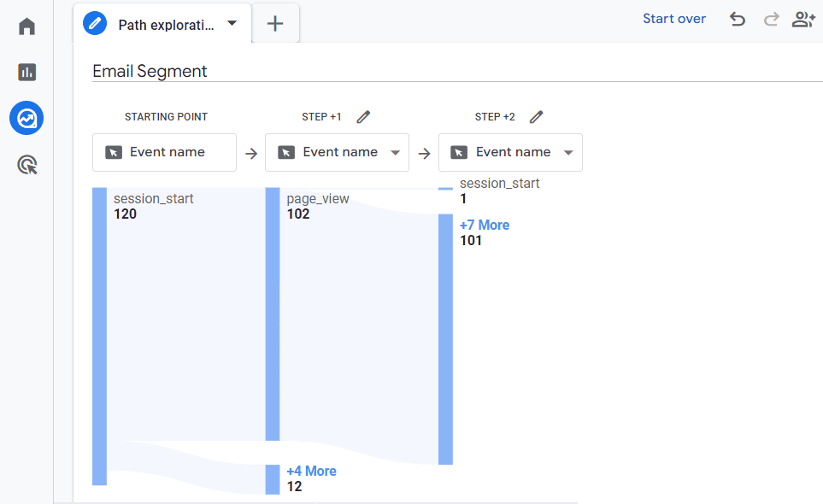Click the session_start 120 node
This screenshot has width=823, height=504.
pyautogui.click(x=99, y=335)
